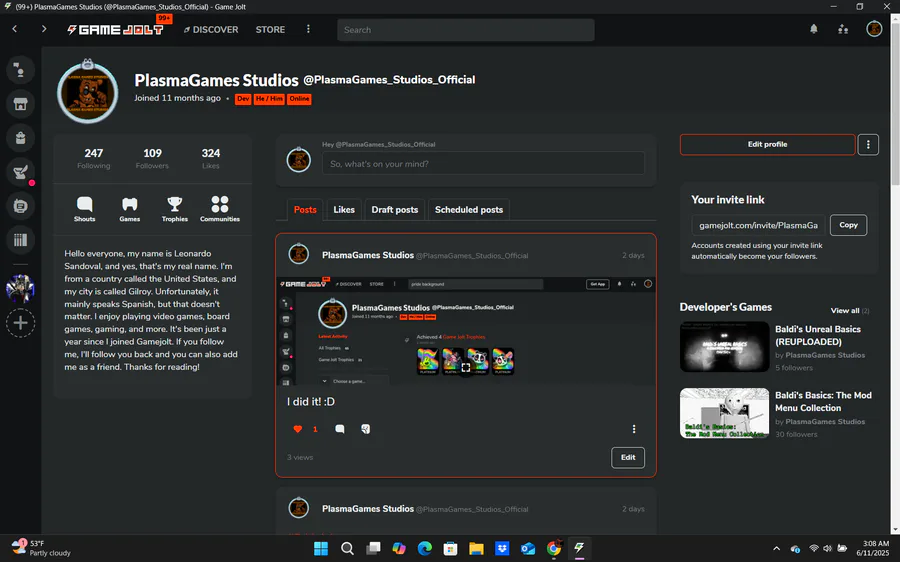Switch to the Draft posts tab

394,210
